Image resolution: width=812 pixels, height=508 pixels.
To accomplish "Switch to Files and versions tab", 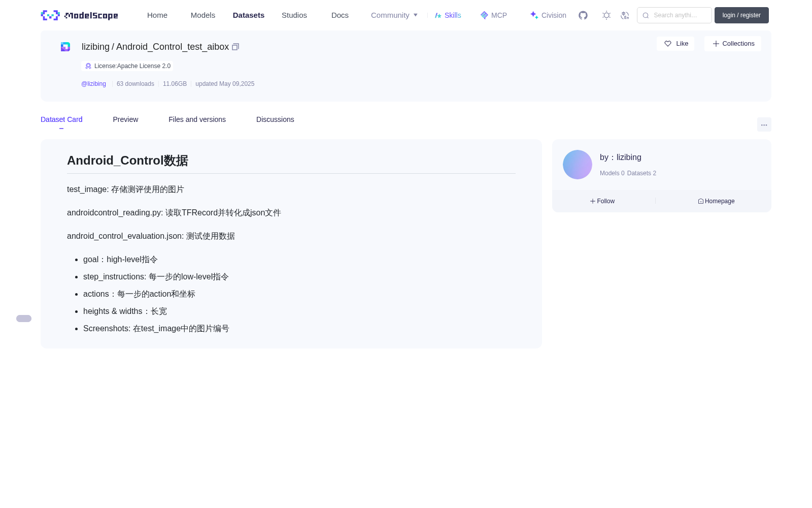I will click(197, 119).
